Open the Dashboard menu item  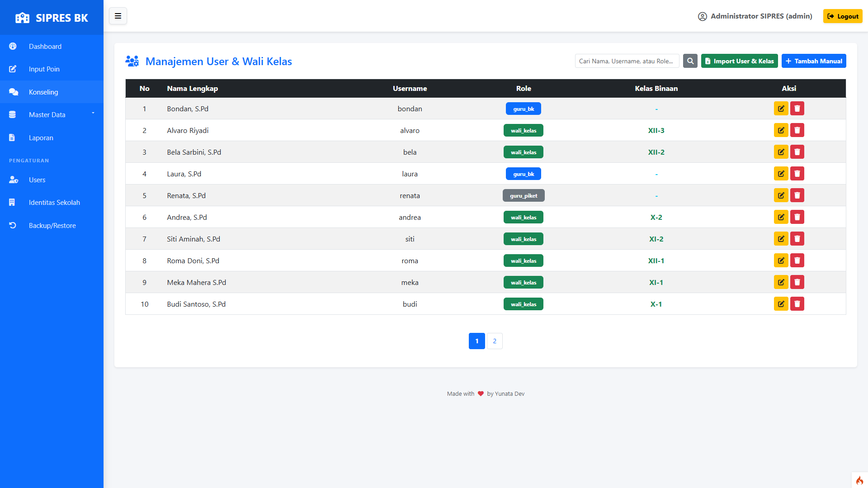(45, 47)
